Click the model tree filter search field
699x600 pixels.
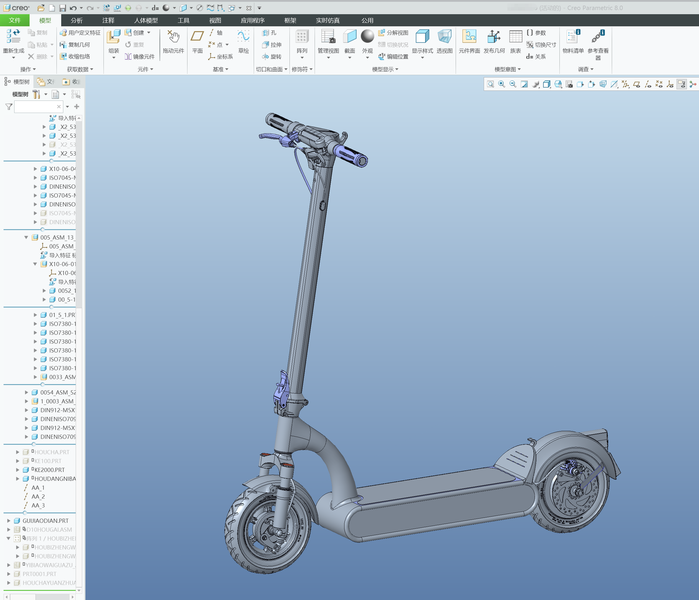37,107
